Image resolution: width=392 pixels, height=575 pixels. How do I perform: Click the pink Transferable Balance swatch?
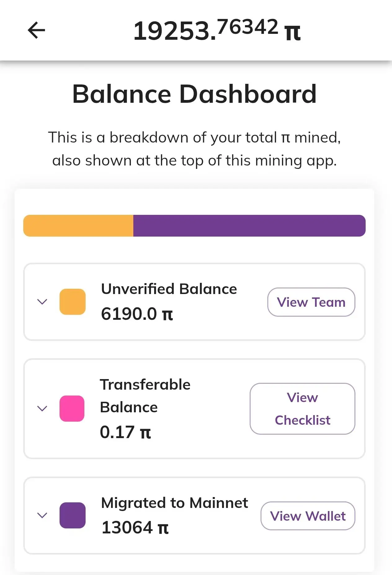[x=72, y=408]
